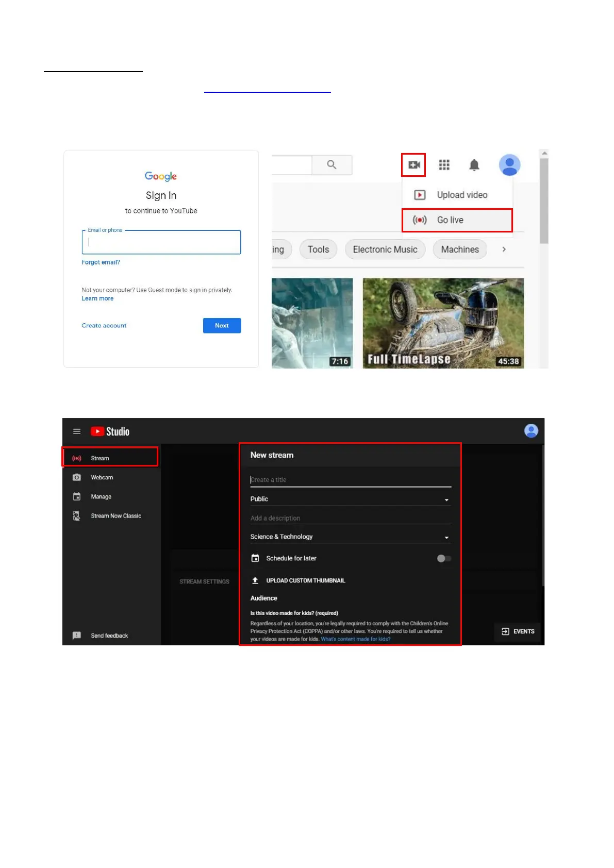Open the notifications bell
This screenshot has height=868, width=614.
[474, 165]
